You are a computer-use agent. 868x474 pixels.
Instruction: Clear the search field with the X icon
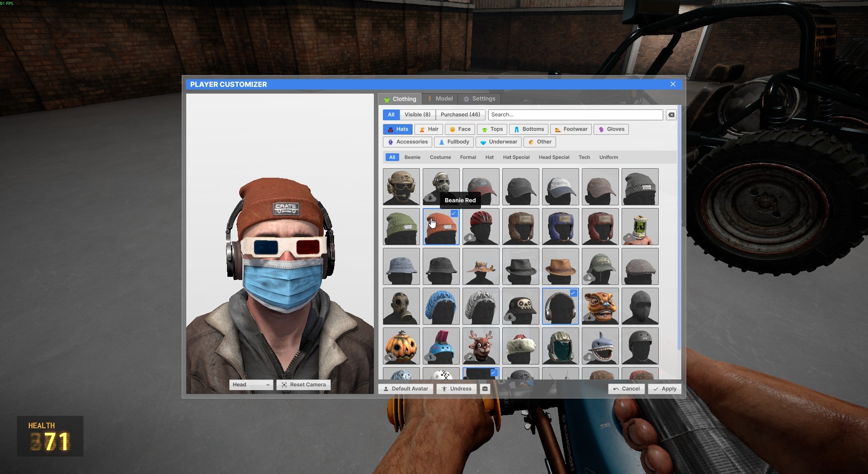pyautogui.click(x=671, y=115)
